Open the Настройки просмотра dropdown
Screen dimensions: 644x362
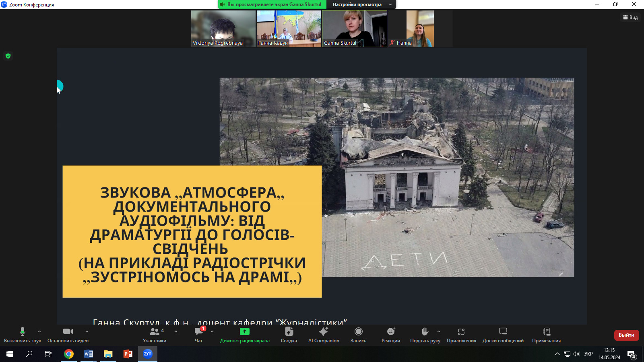coord(361,4)
